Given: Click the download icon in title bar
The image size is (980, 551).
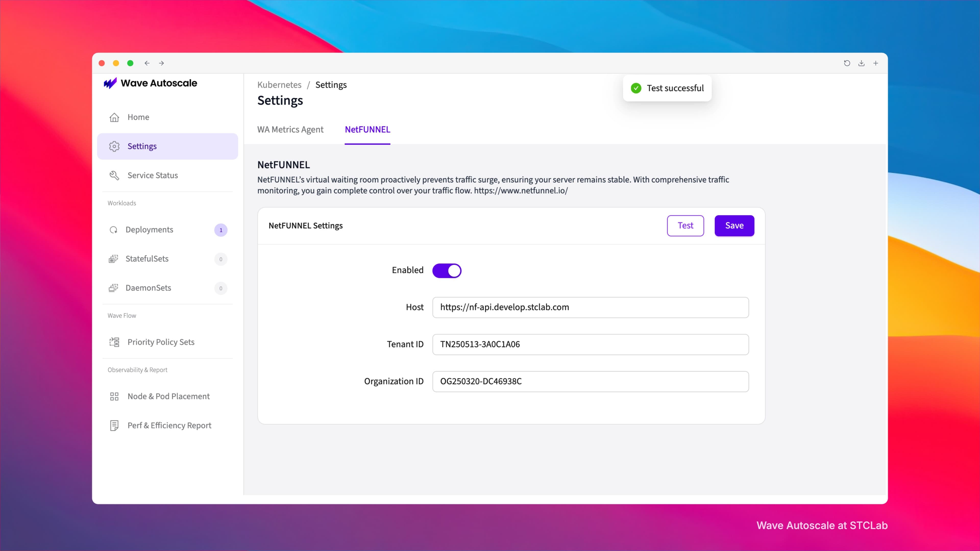Looking at the screenshot, I should [861, 63].
